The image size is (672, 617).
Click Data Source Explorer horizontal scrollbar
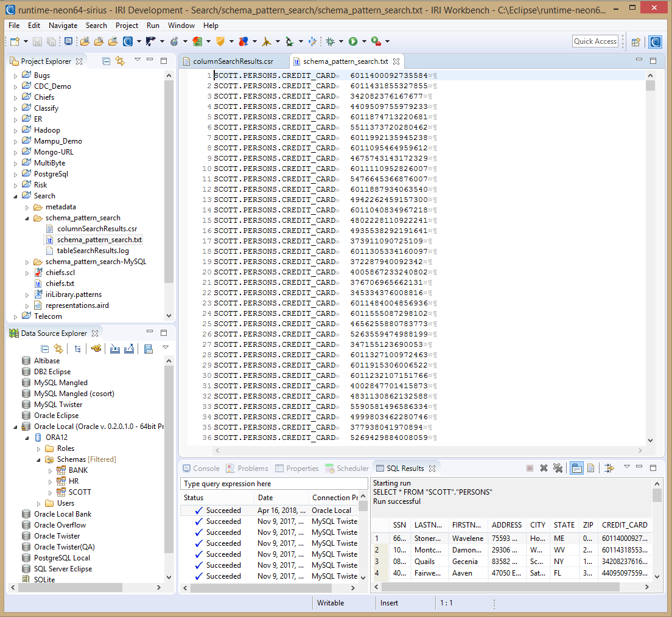(86, 587)
